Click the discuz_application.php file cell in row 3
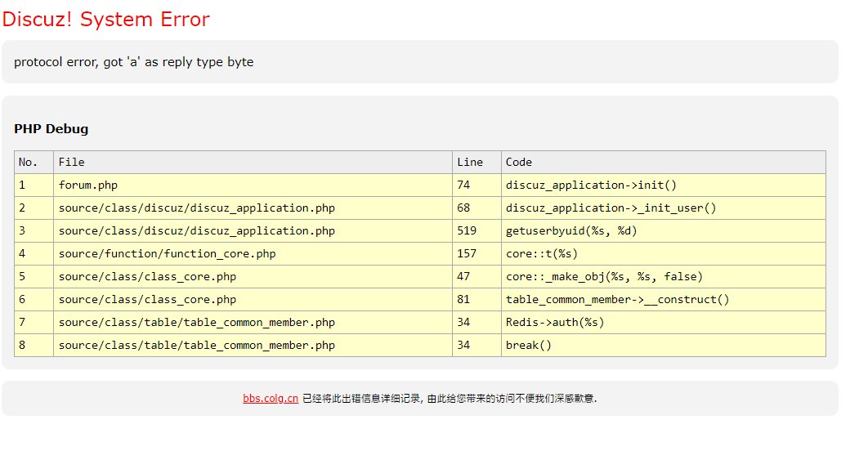Viewport: 868px width, 460px height. (x=253, y=231)
